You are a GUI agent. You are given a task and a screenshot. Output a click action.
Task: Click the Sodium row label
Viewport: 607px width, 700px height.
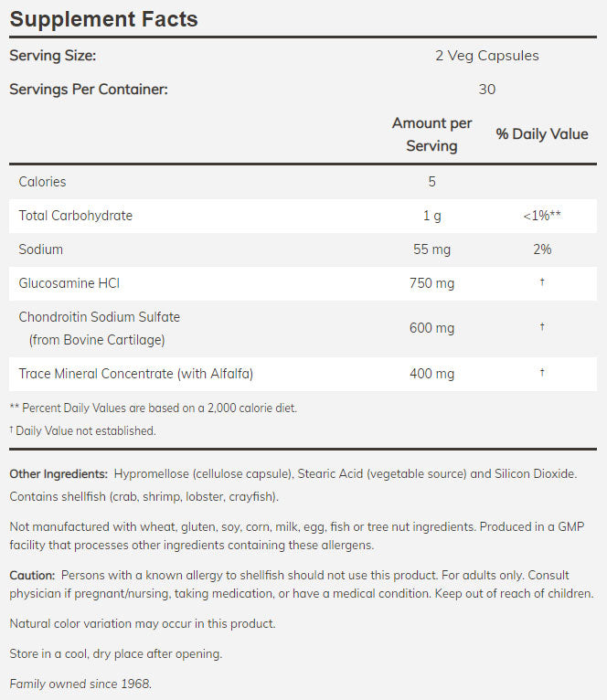coord(41,249)
